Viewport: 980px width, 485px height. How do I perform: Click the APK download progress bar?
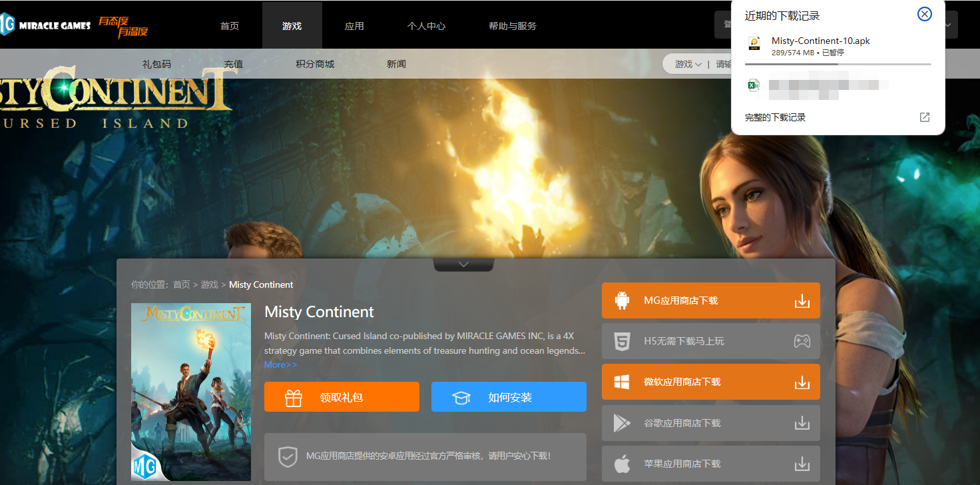click(838, 64)
